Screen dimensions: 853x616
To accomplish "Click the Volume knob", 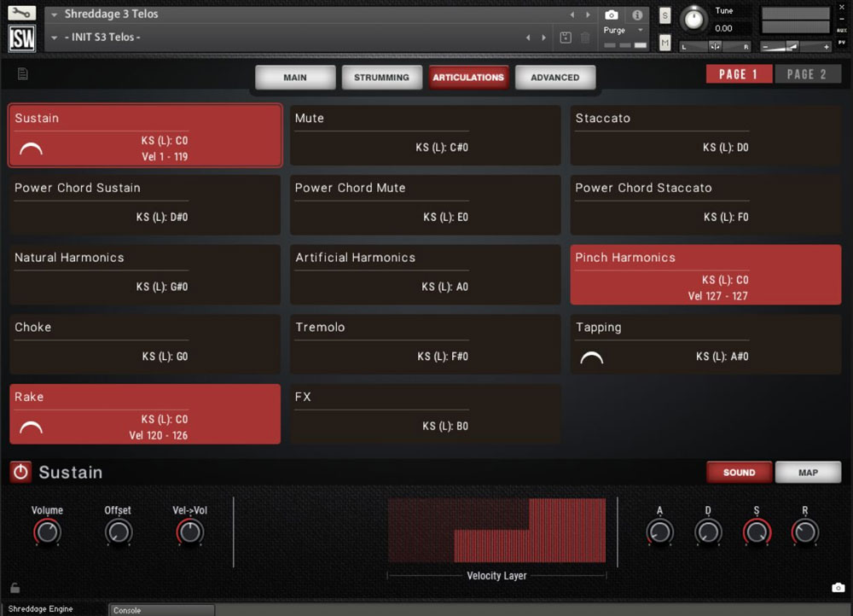I will (x=47, y=532).
